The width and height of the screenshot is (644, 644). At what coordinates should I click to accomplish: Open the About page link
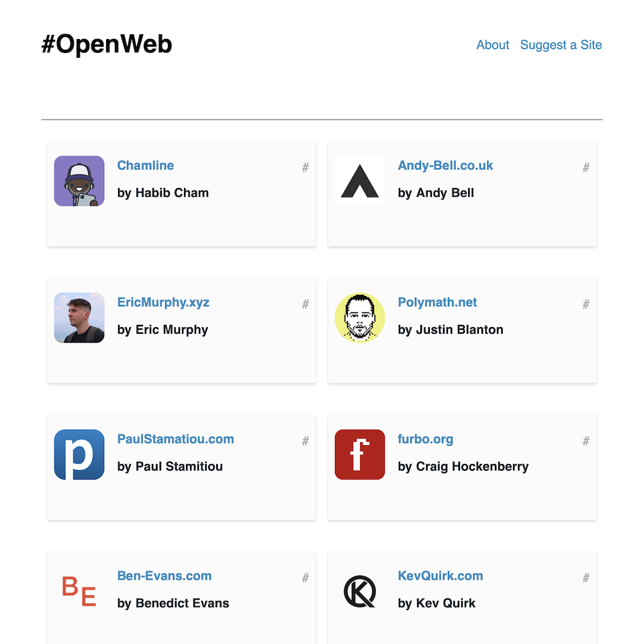492,45
